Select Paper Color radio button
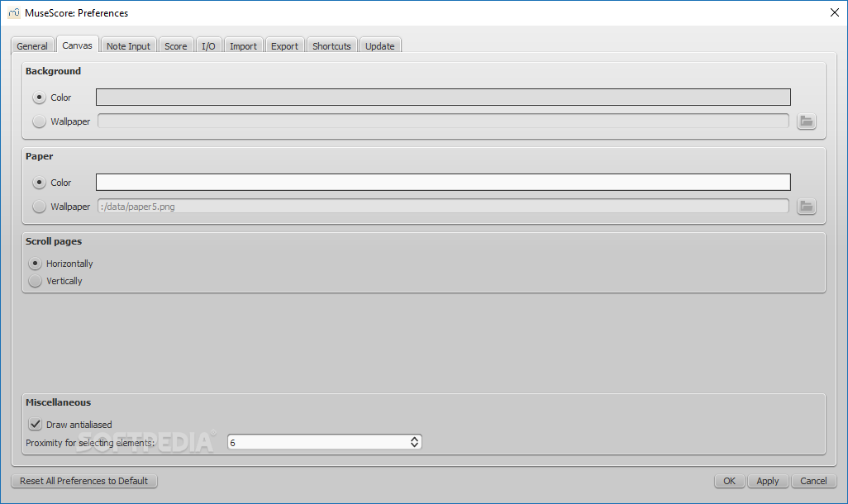Screen dimensions: 848x504 tap(39, 183)
